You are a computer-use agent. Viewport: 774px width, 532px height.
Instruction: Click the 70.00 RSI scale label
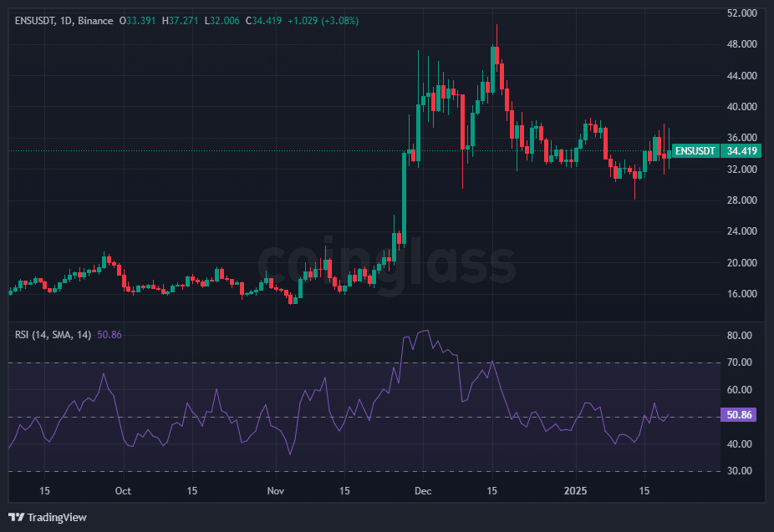click(x=739, y=362)
